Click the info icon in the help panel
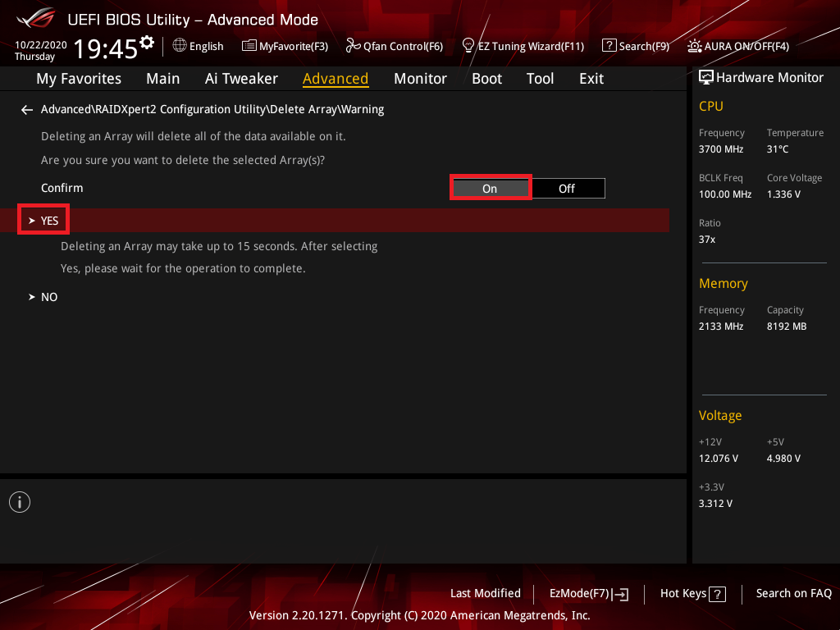Screen dimensions: 840x630 (20, 502)
